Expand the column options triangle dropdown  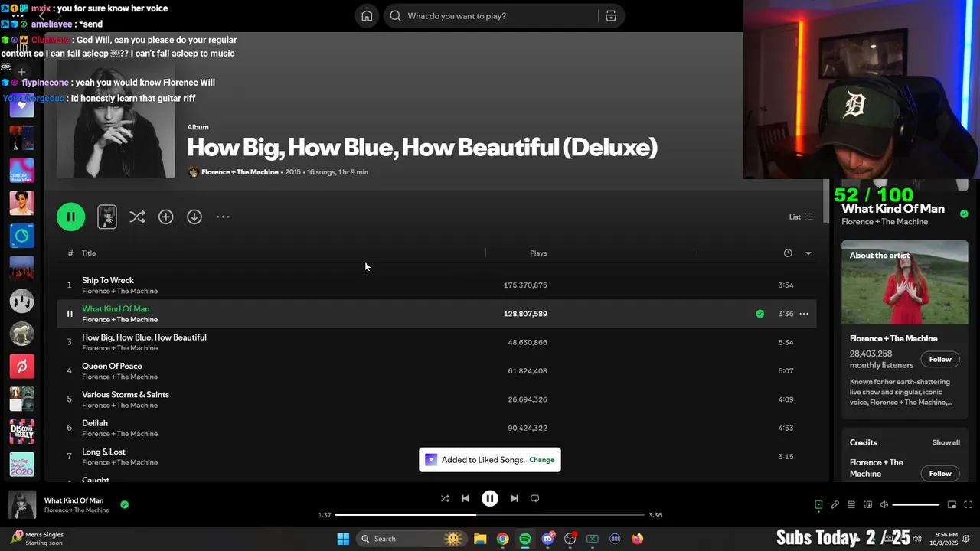(808, 253)
